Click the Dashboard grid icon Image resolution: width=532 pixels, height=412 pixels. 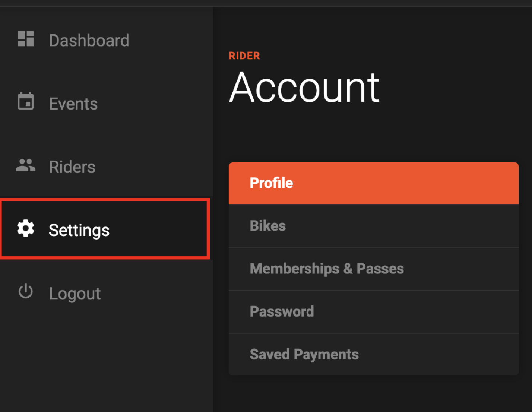[x=26, y=39]
